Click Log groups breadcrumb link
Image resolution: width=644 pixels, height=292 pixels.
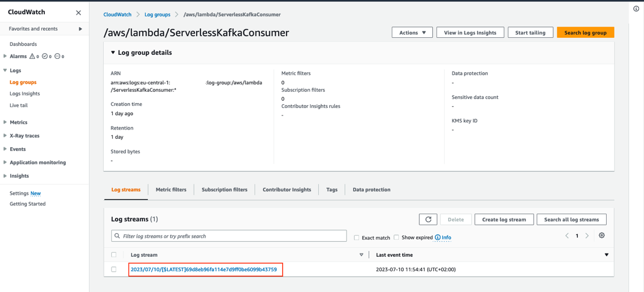(157, 14)
